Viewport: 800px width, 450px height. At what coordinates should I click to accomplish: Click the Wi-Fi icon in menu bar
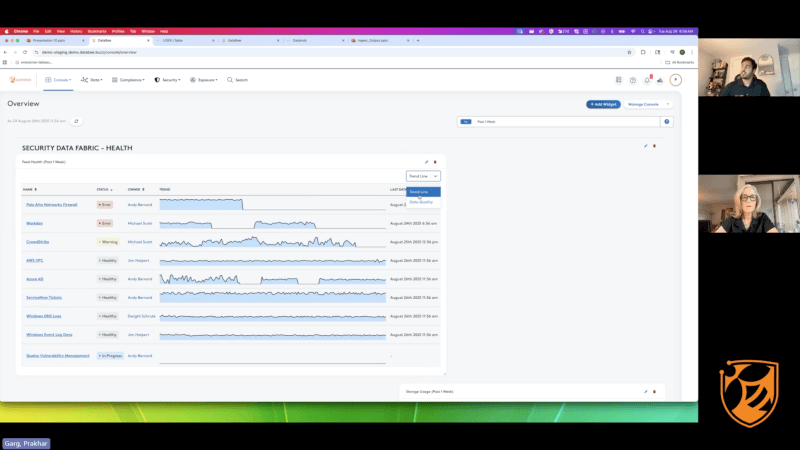[633, 31]
